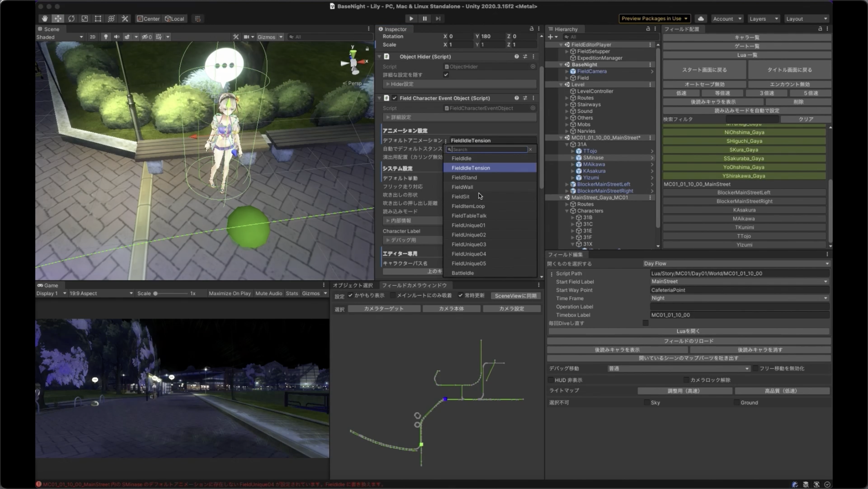This screenshot has width=868, height=489.
Task: Toggle scene lighting bulb icon
Action: point(106,37)
